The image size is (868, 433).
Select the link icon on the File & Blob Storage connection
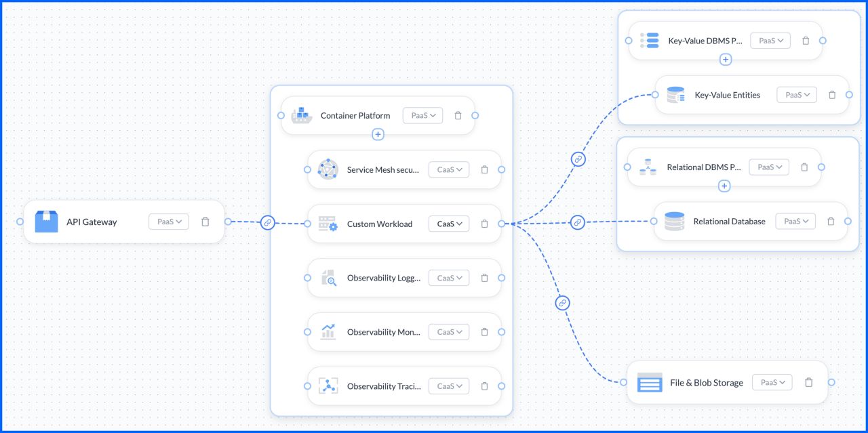(x=562, y=303)
